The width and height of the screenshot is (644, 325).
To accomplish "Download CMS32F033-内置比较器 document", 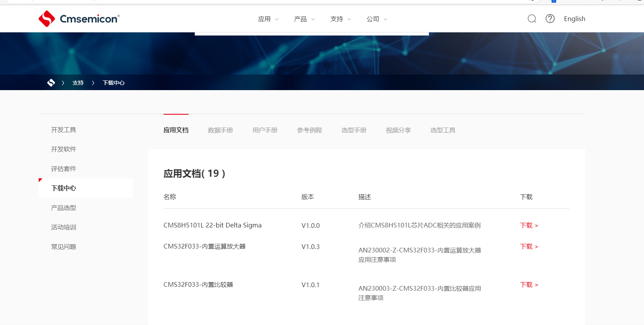I will (x=529, y=285).
